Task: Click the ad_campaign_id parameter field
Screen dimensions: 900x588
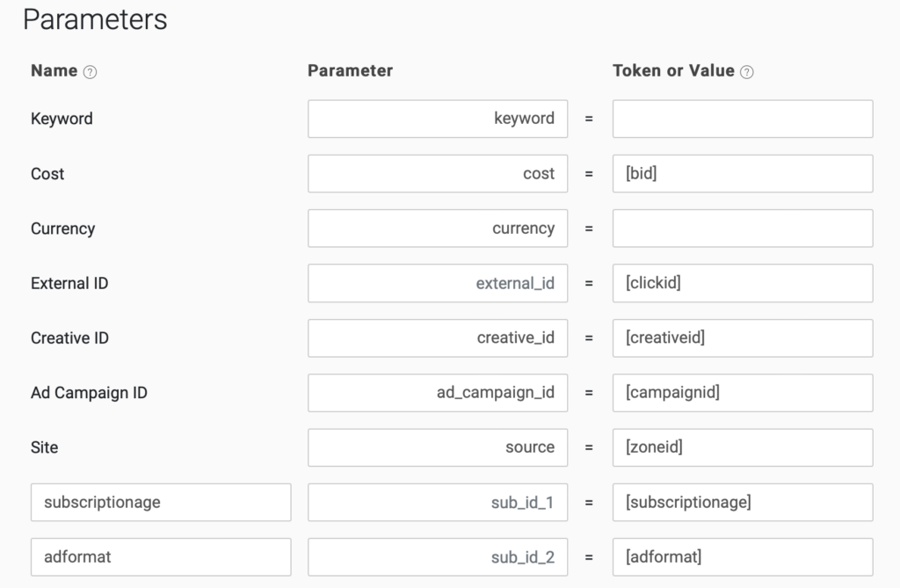Action: coord(437,393)
